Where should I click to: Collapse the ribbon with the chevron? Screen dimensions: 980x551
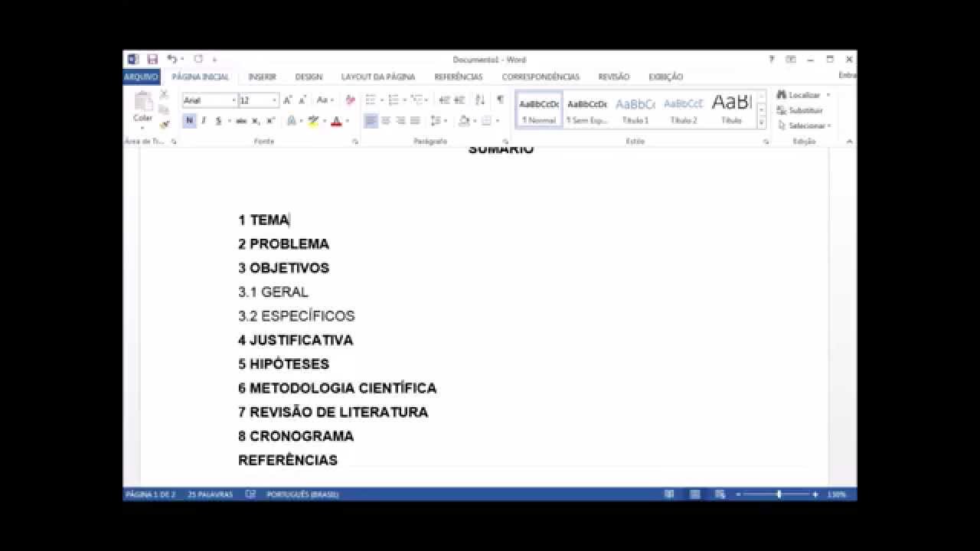pyautogui.click(x=849, y=142)
